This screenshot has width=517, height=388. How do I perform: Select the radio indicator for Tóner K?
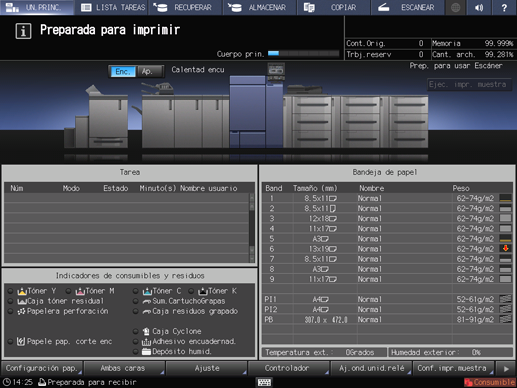point(191,291)
